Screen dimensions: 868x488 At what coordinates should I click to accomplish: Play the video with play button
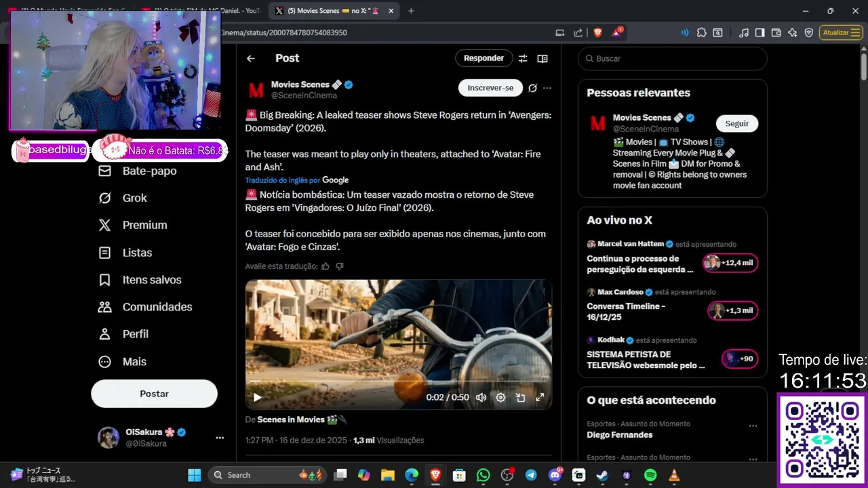[257, 397]
